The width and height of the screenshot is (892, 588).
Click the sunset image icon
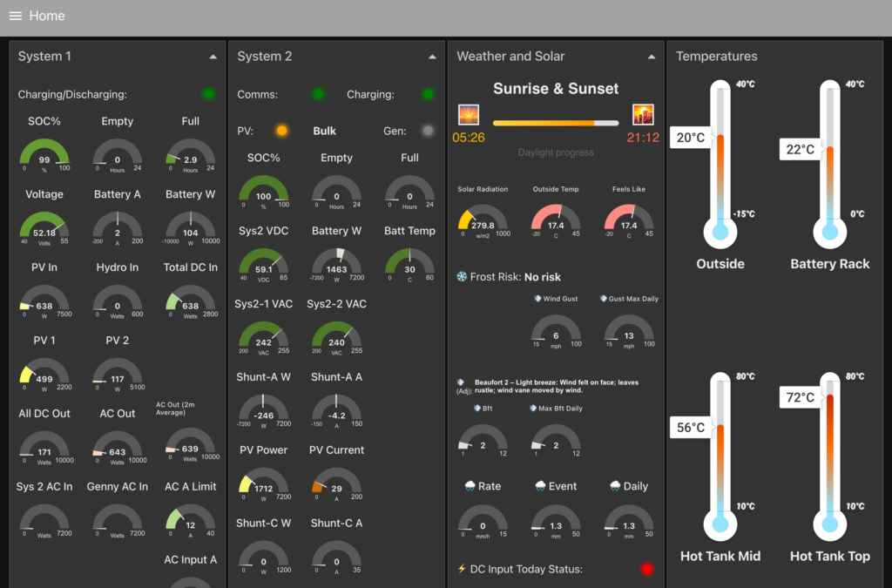(x=643, y=114)
